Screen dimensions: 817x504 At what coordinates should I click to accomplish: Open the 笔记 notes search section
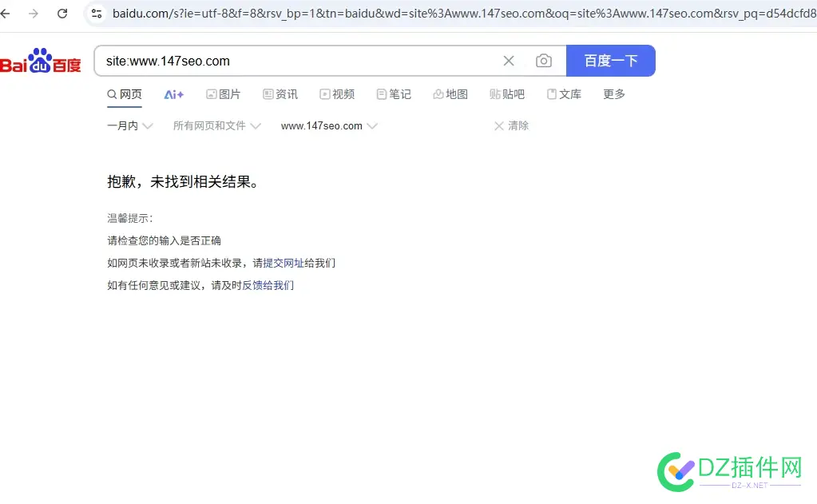pos(394,94)
